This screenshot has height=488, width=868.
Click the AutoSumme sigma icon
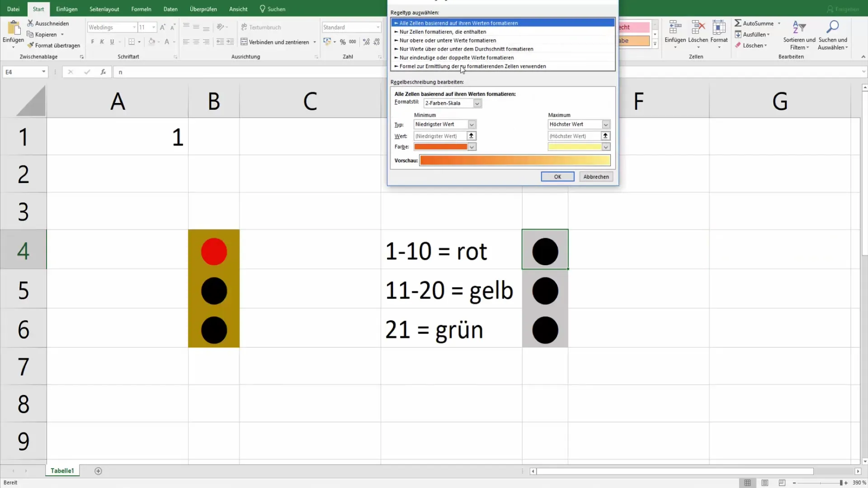coord(738,23)
